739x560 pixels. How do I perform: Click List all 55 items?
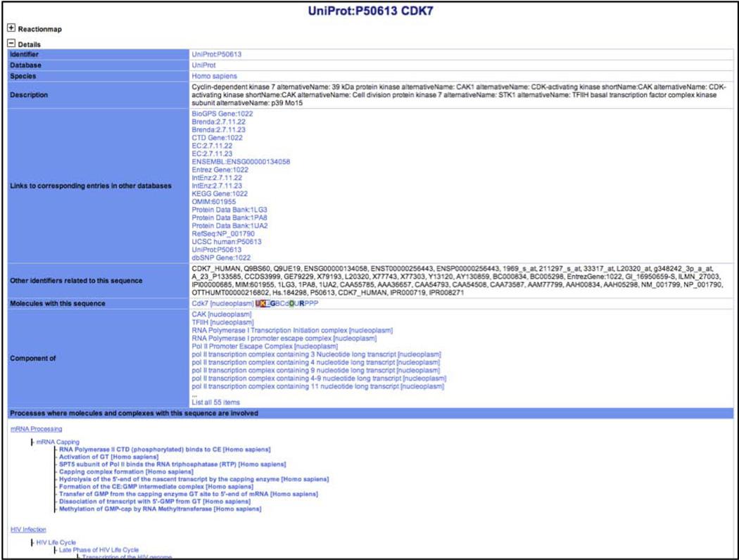pyautogui.click(x=215, y=402)
